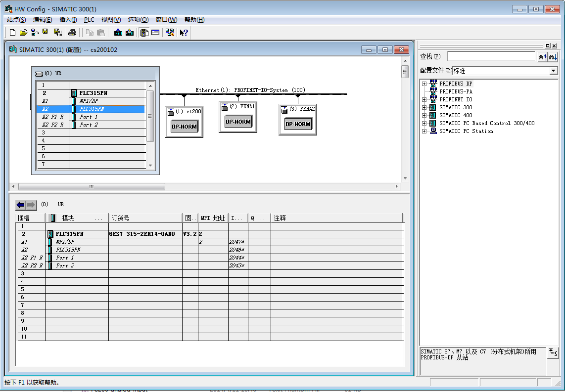Click the search upward binoculars button

click(542, 57)
